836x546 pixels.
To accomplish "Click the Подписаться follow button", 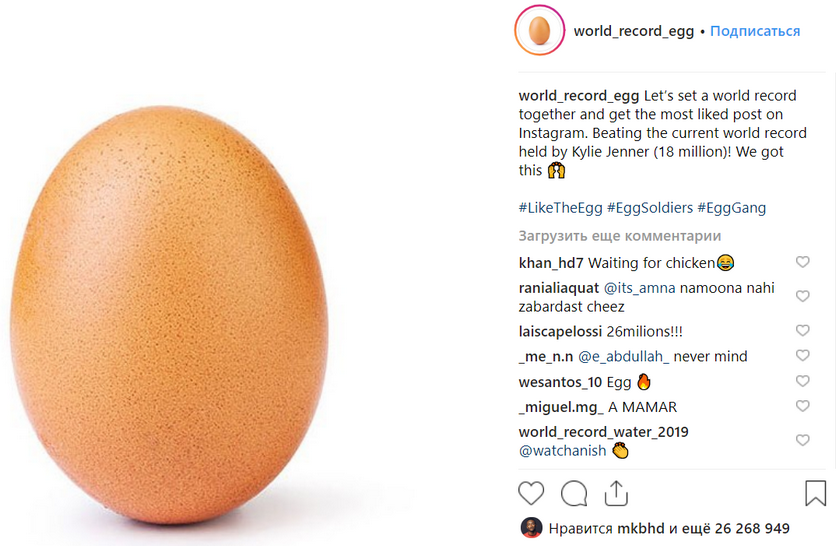I will (755, 31).
